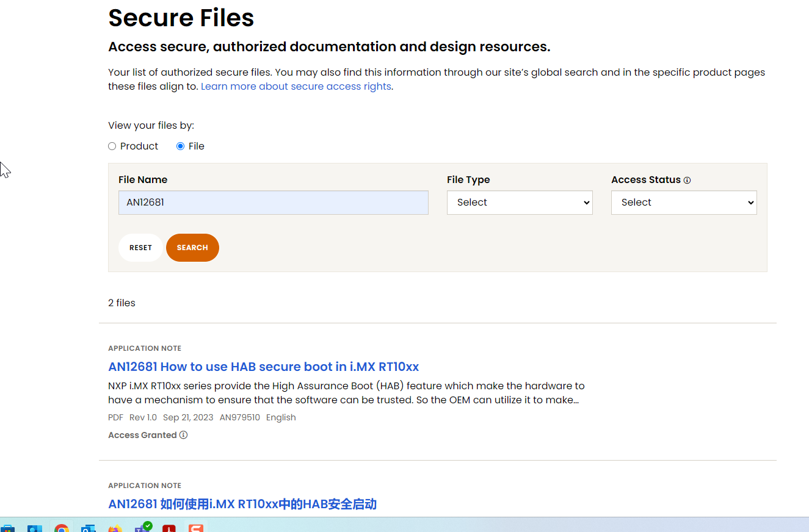Click the 'Sep 21, 2023' date
Viewport: 809px width, 532px height.
click(x=188, y=417)
